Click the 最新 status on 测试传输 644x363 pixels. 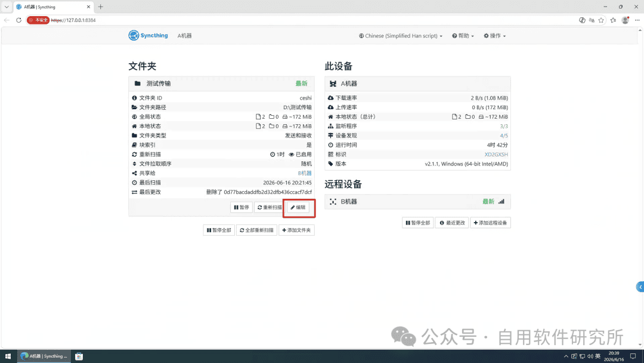302,84
